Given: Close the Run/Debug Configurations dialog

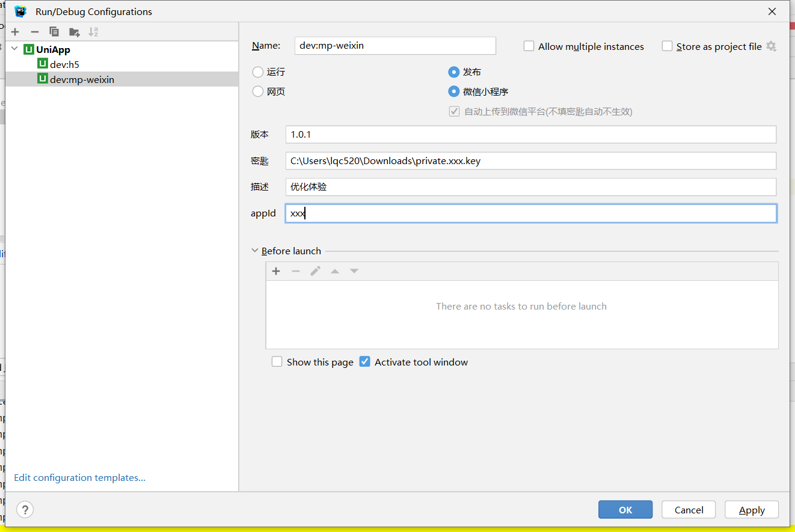Looking at the screenshot, I should [772, 11].
